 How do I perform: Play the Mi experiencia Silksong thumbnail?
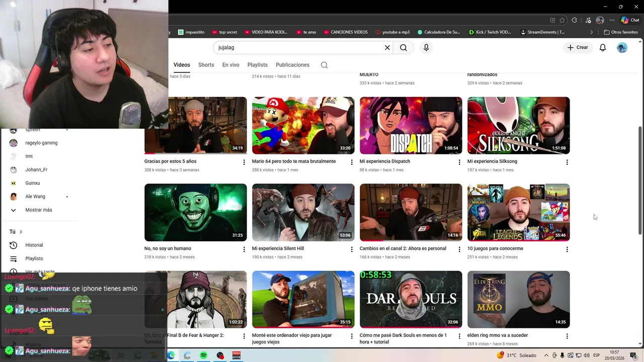(518, 126)
